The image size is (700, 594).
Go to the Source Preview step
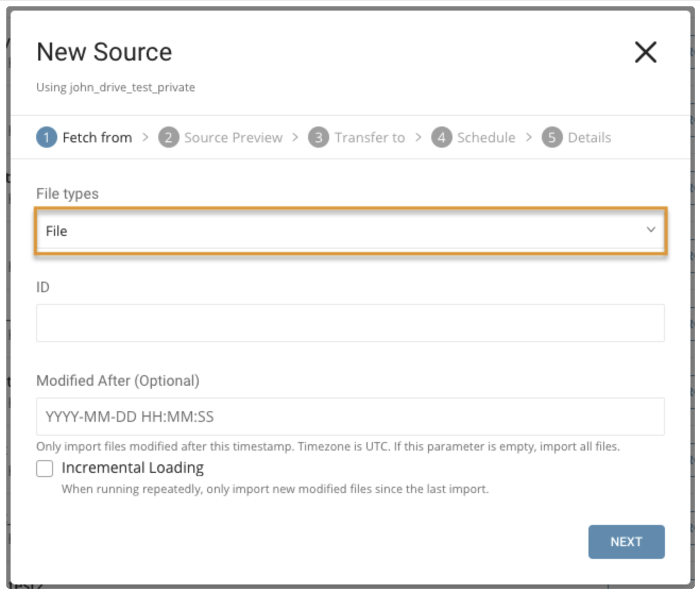(233, 138)
